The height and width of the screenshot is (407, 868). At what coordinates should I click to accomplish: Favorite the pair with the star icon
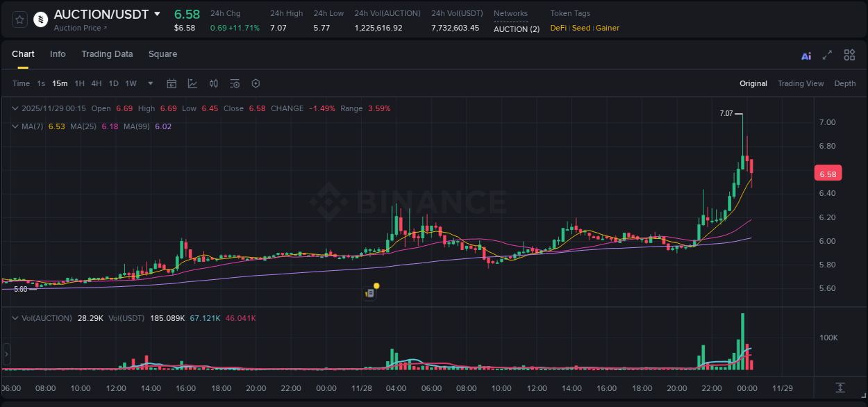(x=19, y=19)
